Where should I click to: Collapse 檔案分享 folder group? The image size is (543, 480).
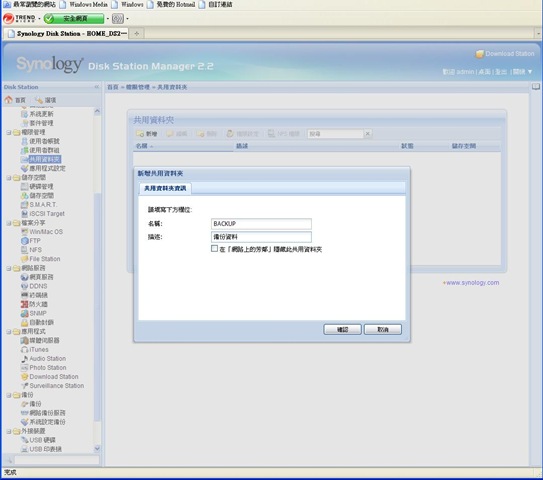pos(9,223)
